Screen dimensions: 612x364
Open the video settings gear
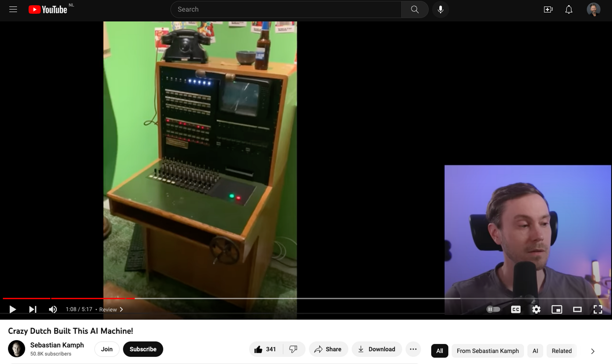click(536, 309)
